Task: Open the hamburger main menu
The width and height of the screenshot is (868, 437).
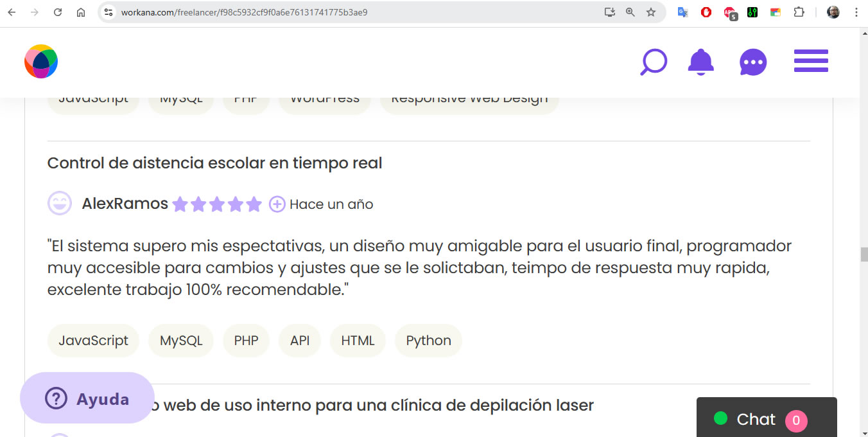Action: [811, 61]
